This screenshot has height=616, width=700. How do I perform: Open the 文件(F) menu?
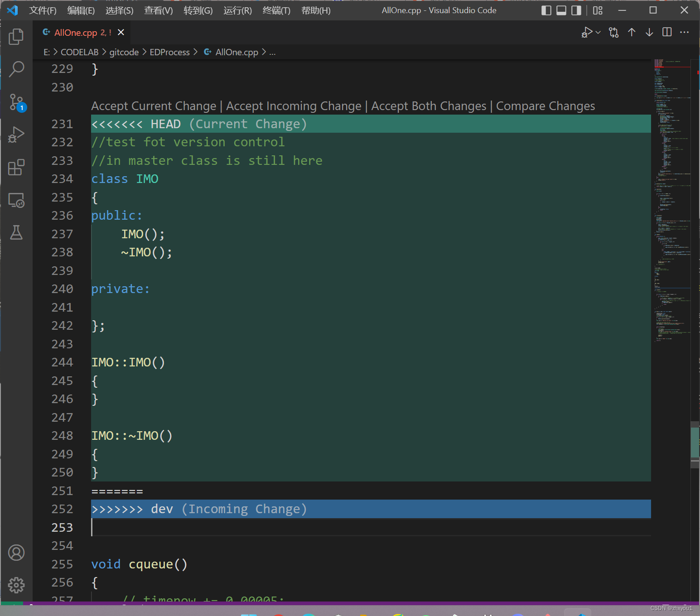(x=43, y=10)
